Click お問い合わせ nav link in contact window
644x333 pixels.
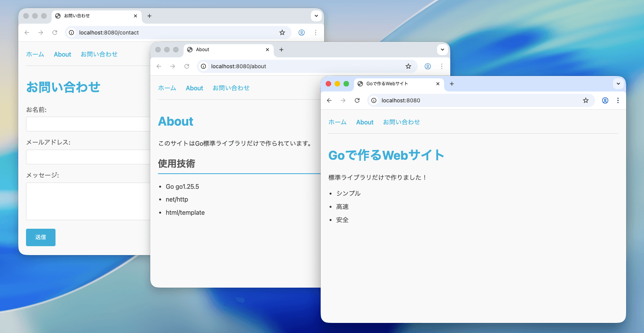(99, 54)
